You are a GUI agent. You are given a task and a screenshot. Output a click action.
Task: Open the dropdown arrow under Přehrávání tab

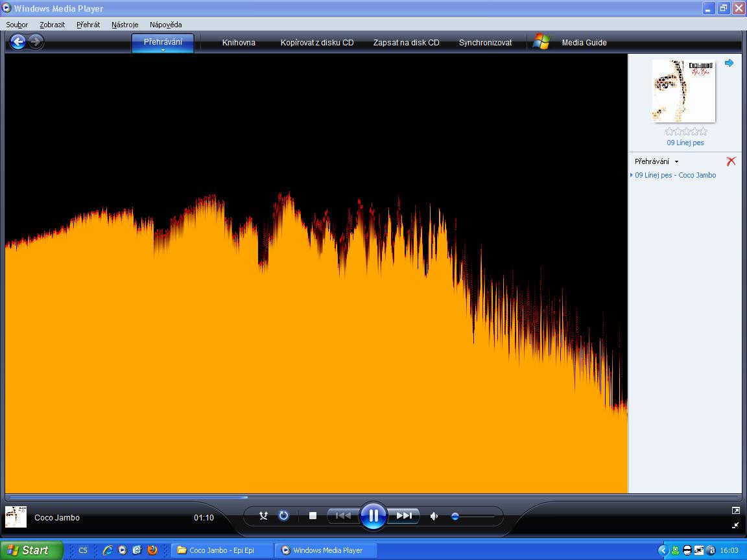(163, 50)
